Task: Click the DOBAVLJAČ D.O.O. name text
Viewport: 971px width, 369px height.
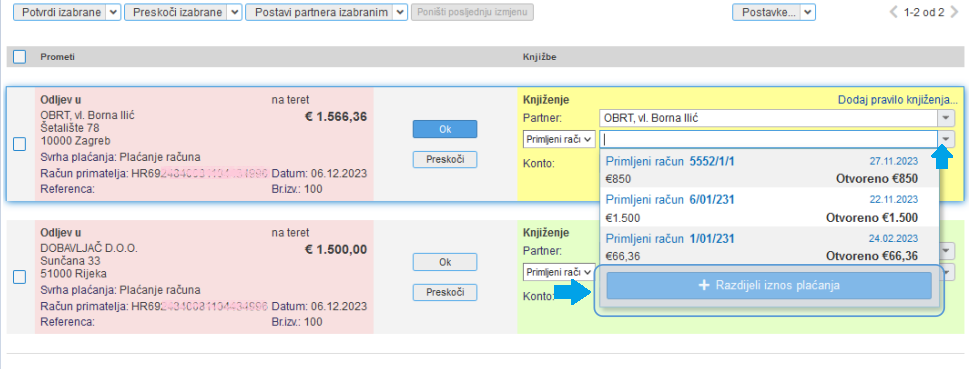Action: click(89, 248)
